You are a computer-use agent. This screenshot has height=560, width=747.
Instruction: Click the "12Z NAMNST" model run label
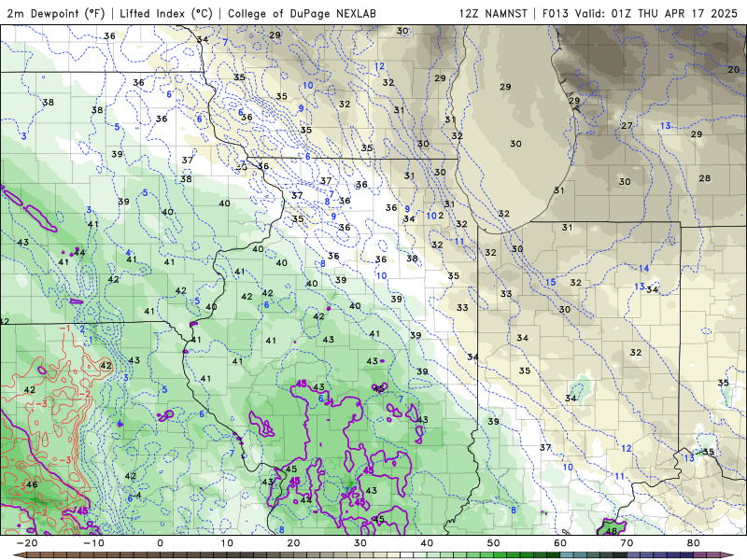click(x=493, y=13)
